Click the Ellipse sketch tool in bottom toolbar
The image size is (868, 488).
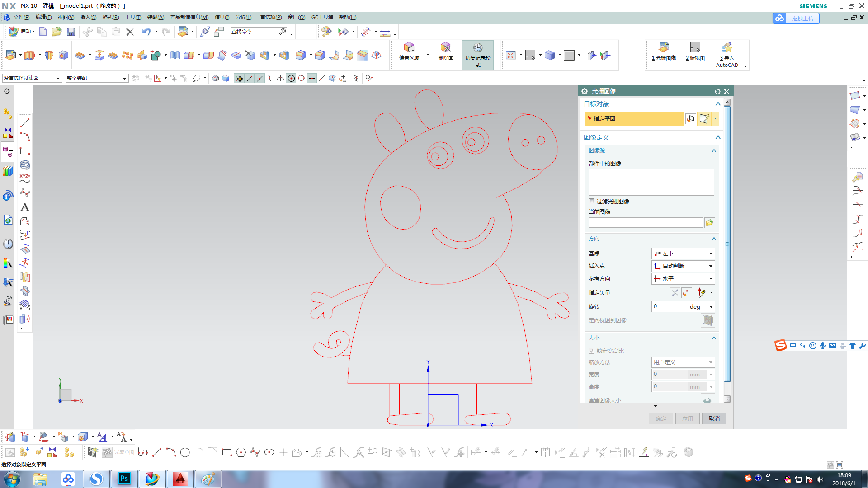click(x=269, y=452)
